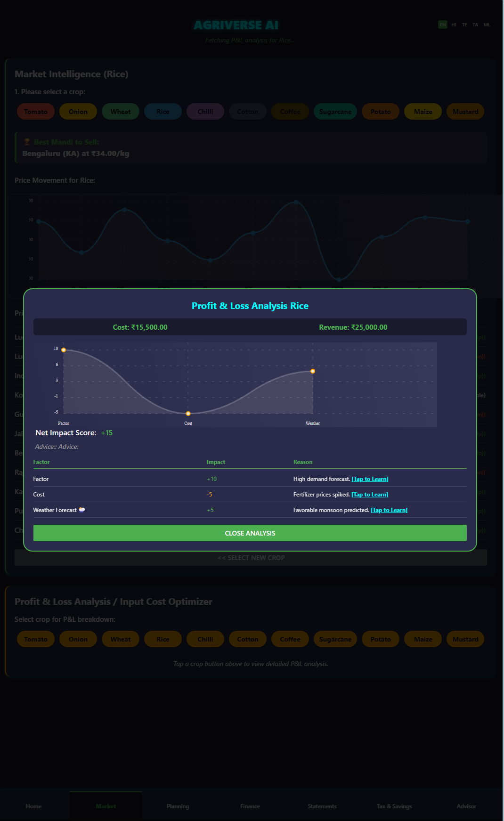Image resolution: width=504 pixels, height=821 pixels.
Task: Choose Onion in Input Cost Optimizer section
Action: (x=78, y=639)
